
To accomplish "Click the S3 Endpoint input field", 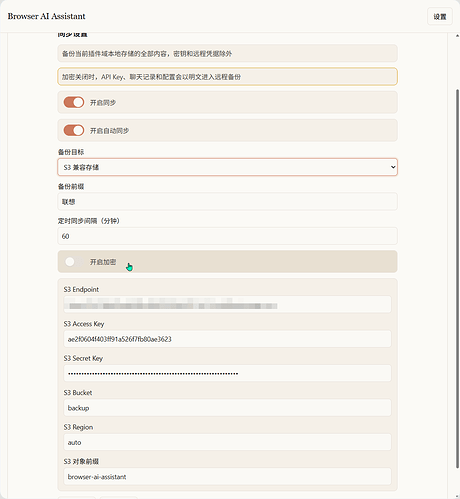I will click(227, 304).
